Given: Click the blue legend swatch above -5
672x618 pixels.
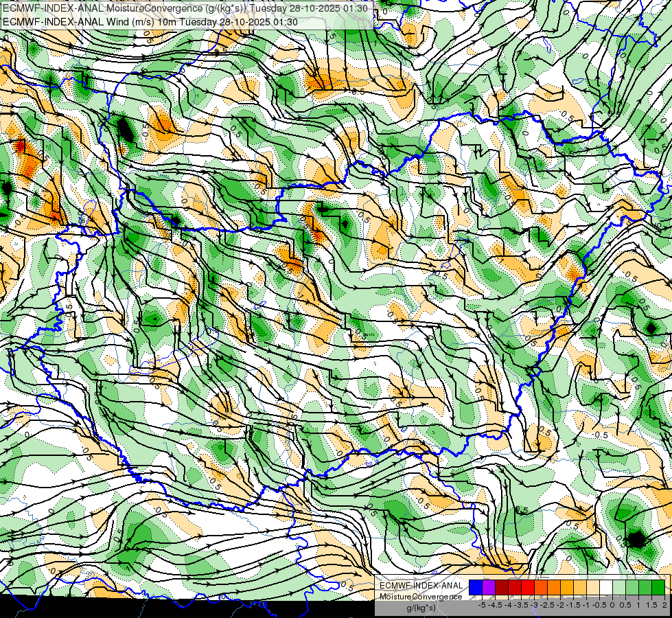Looking at the screenshot, I should click(476, 587).
